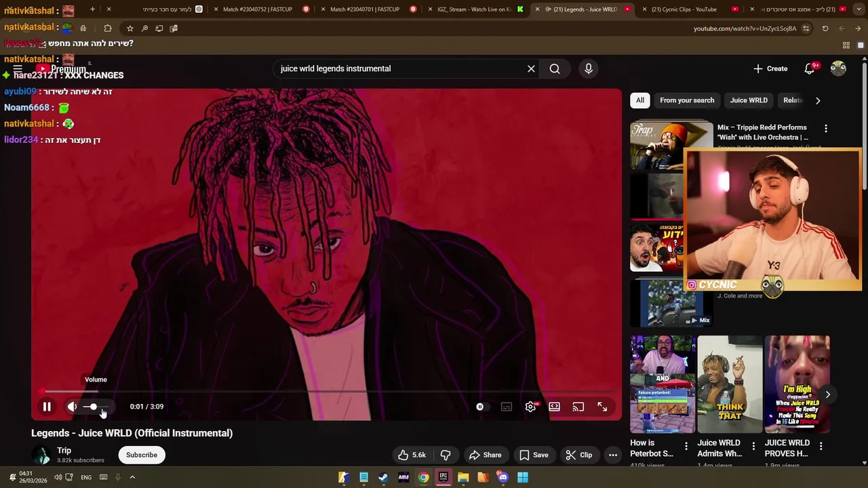Click the Clip button

579,455
